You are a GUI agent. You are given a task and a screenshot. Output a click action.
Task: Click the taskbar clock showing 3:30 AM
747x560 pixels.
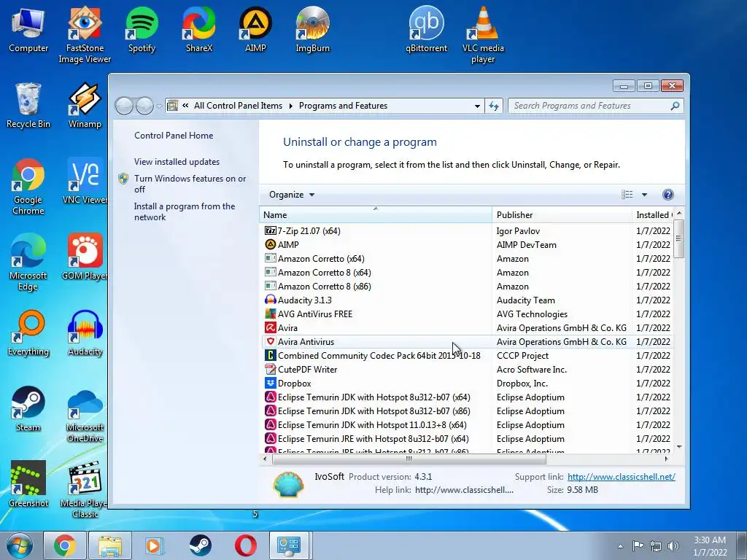coord(710,546)
